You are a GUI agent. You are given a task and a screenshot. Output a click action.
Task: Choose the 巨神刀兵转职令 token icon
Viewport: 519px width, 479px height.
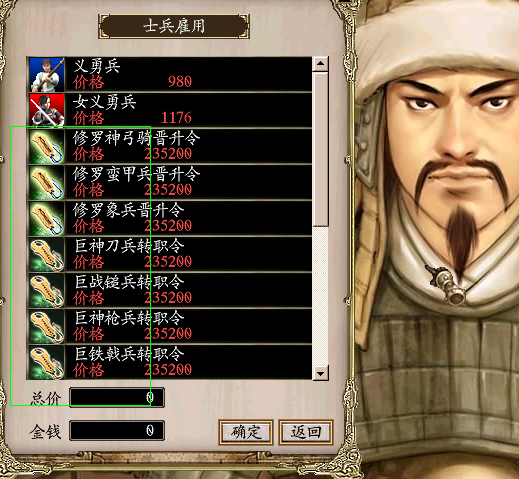(x=47, y=254)
